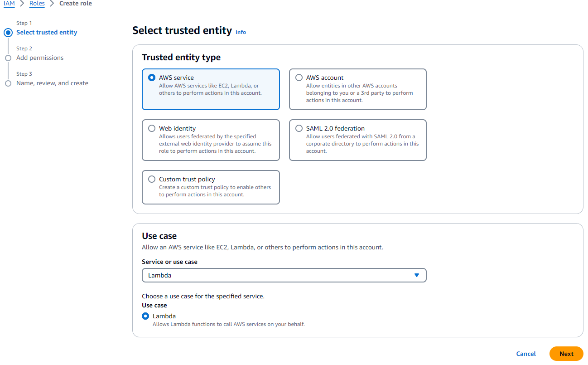Open the Info link beside the heading
588x365 pixels.
pos(241,32)
